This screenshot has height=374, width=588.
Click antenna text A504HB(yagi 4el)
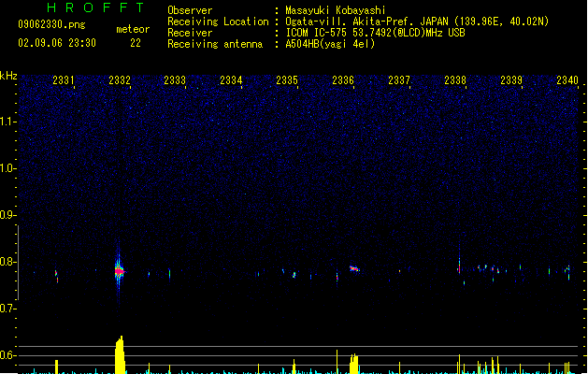[330, 44]
